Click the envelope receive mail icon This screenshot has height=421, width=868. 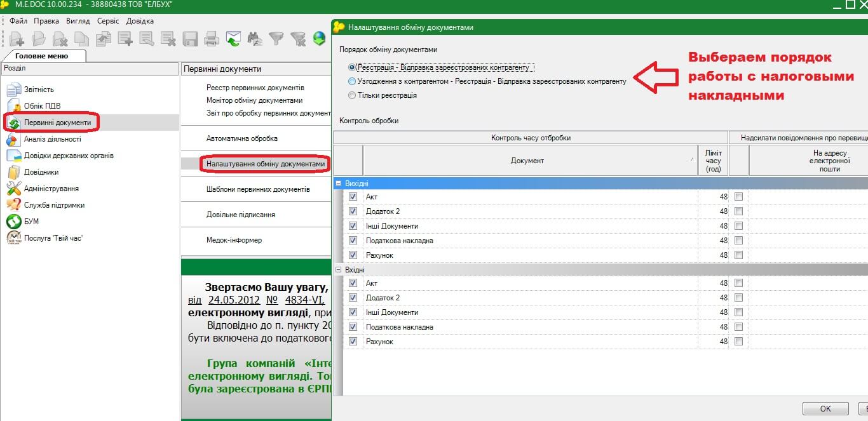(233, 39)
